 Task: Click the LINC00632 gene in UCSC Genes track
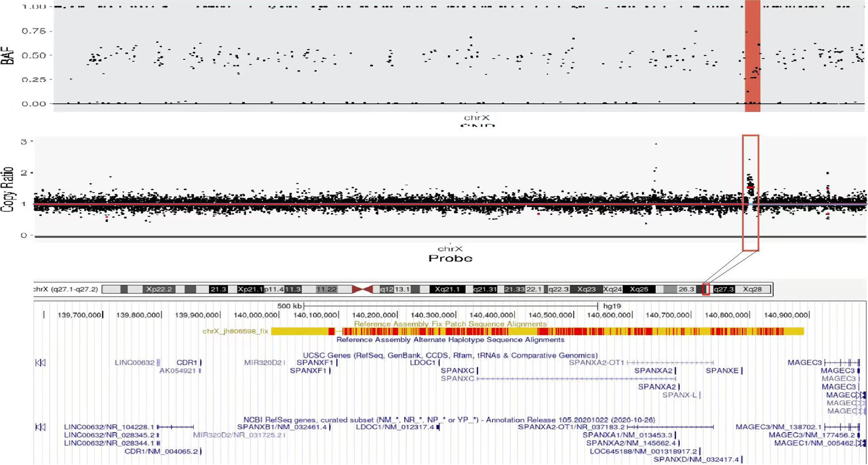click(134, 363)
